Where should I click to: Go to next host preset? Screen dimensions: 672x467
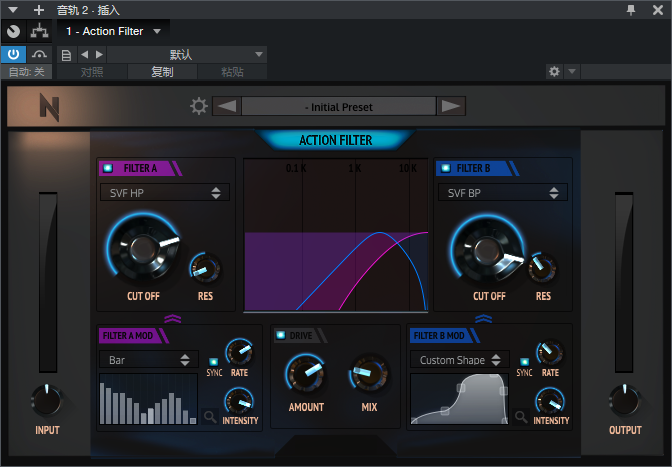coord(99,54)
